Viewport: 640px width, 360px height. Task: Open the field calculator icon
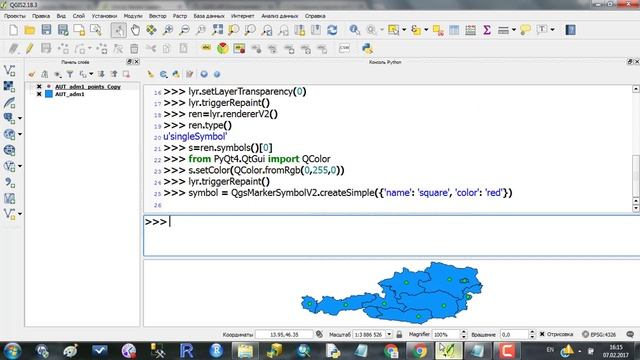pos(470,30)
